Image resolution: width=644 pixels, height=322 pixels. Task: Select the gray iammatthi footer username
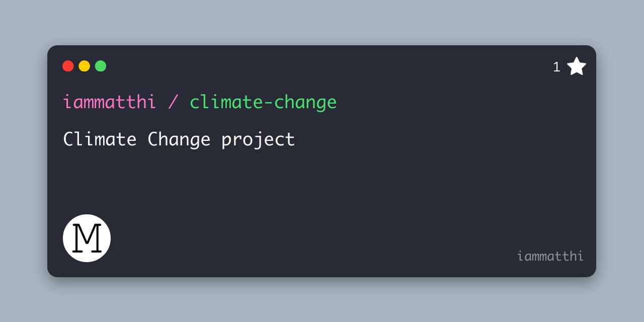coord(550,256)
